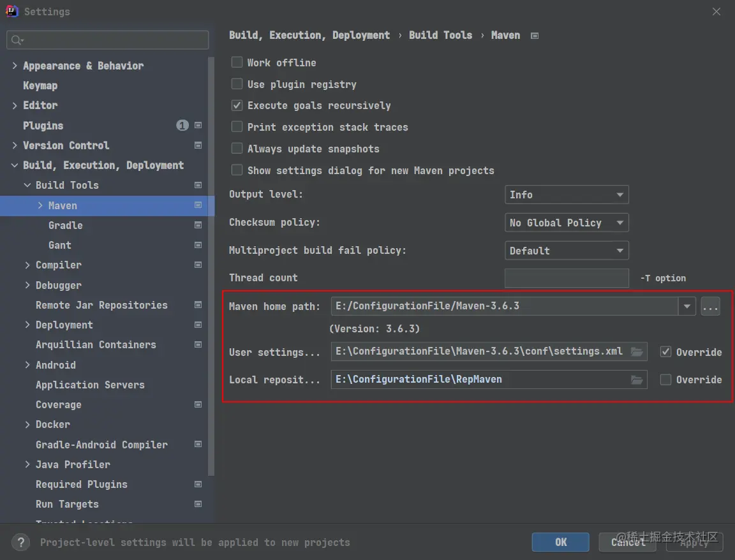Expand the Android node
Viewport: 735px width, 560px height.
point(27,365)
